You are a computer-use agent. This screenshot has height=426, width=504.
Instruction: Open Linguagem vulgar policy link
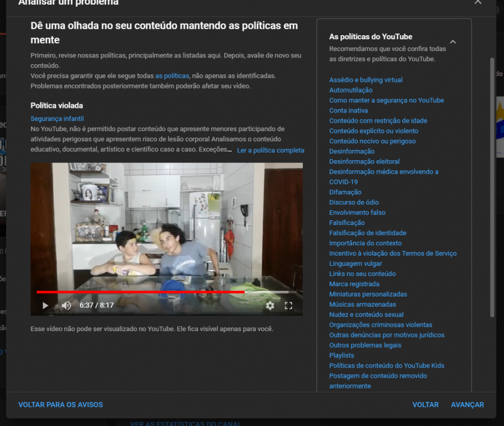pyautogui.click(x=356, y=264)
